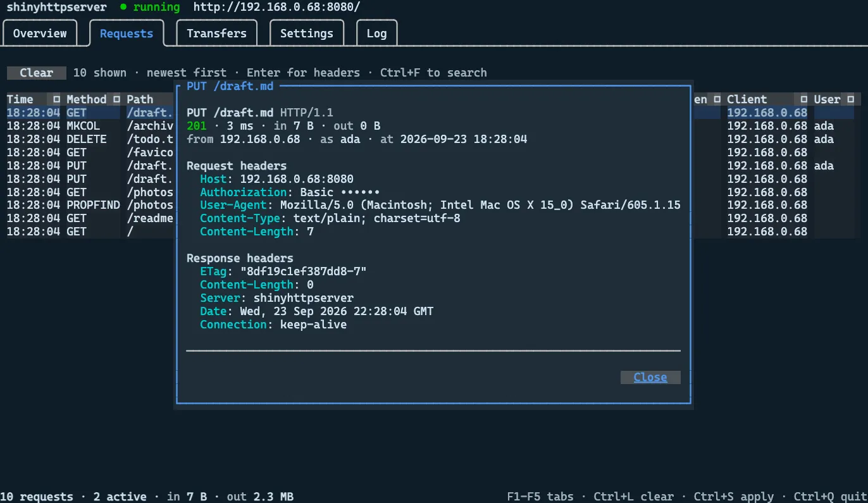Show the Log tab
868x503 pixels.
click(x=376, y=34)
